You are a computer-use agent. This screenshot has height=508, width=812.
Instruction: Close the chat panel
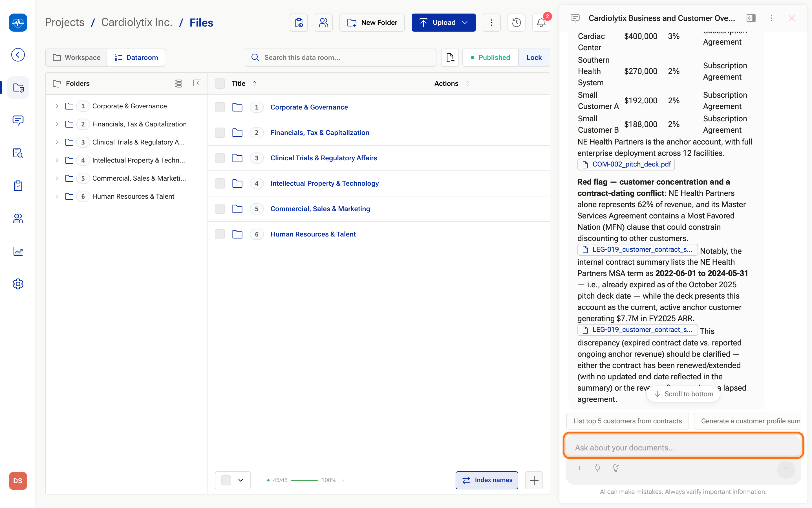coord(791,18)
